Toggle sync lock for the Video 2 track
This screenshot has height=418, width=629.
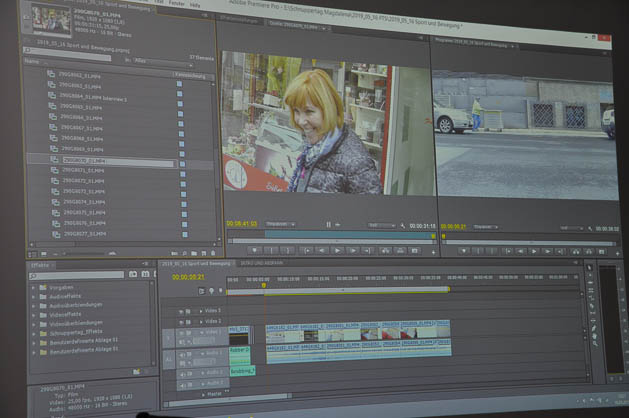pos(188,322)
